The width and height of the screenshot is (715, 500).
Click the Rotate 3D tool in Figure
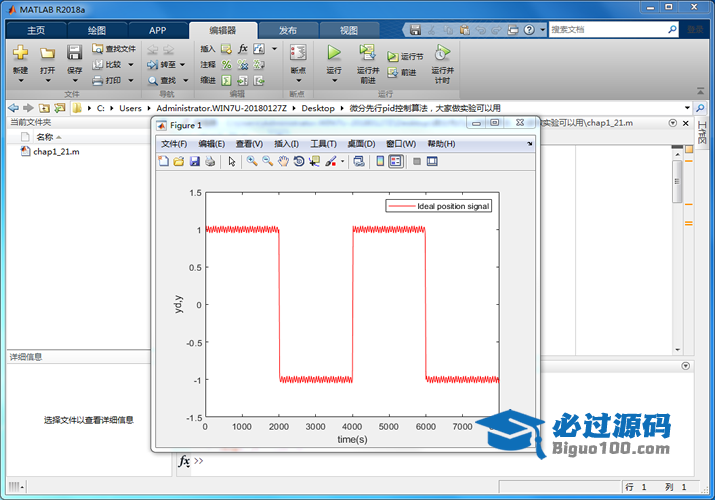point(299,161)
